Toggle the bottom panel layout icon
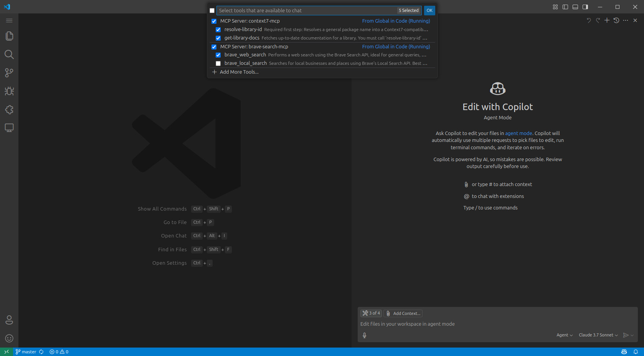The image size is (644, 356). (x=575, y=7)
